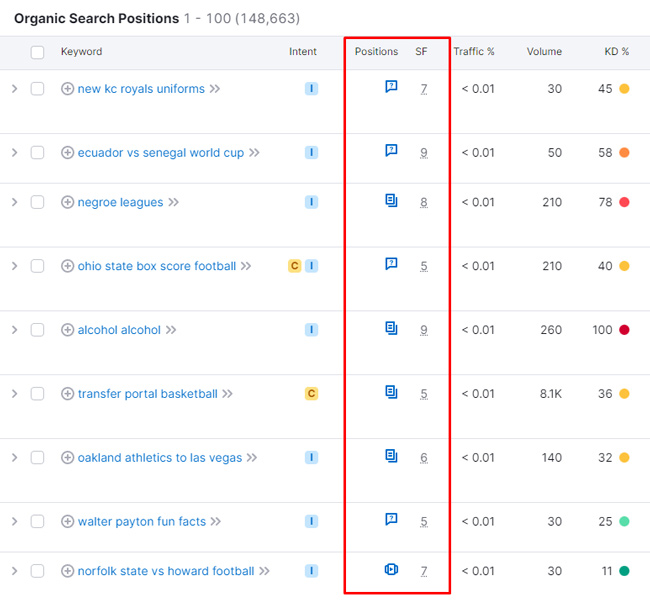Check the box for ohio state box score football
This screenshot has height=610, width=650.
tap(38, 266)
